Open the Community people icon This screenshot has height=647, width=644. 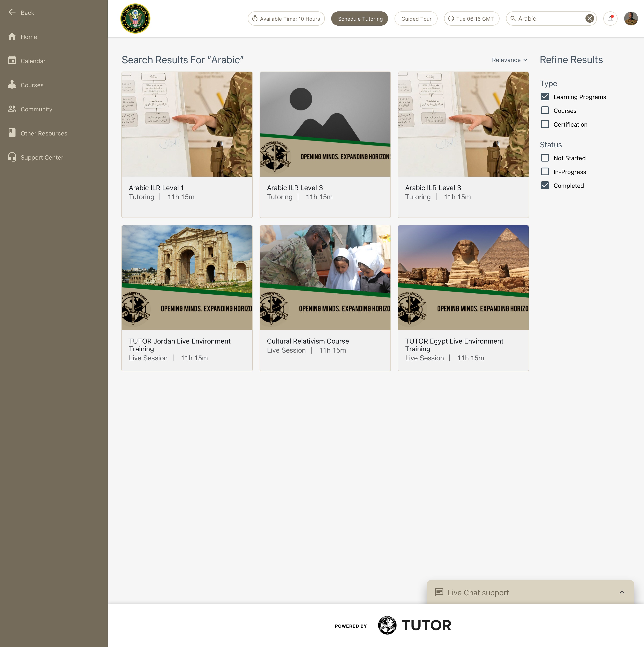click(x=12, y=109)
